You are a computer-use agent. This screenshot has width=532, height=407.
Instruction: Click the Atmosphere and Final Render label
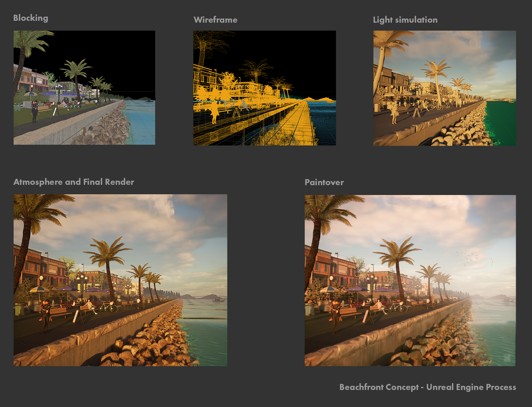click(74, 182)
